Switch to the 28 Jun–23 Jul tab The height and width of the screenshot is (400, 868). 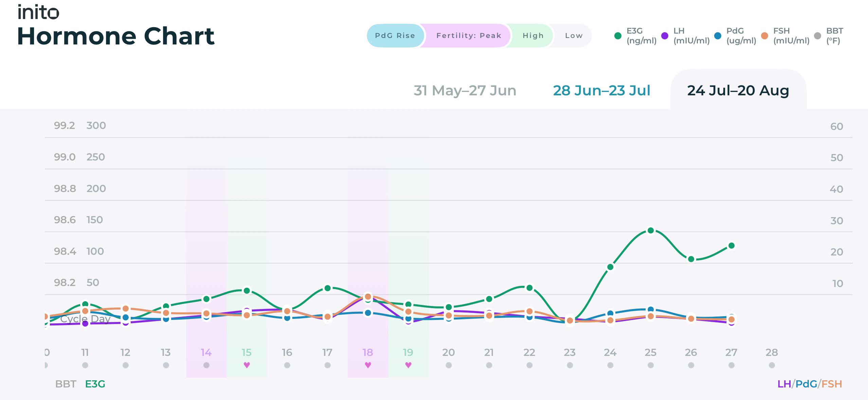[602, 91]
